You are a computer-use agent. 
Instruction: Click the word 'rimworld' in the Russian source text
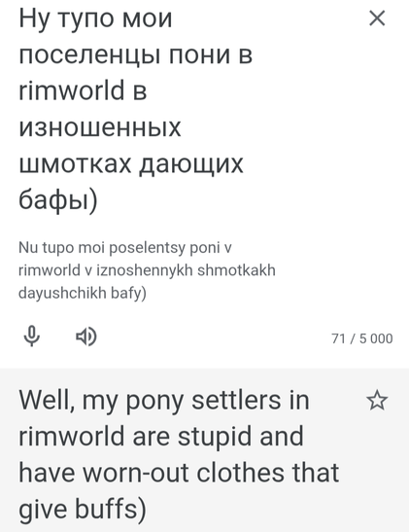[x=72, y=90]
